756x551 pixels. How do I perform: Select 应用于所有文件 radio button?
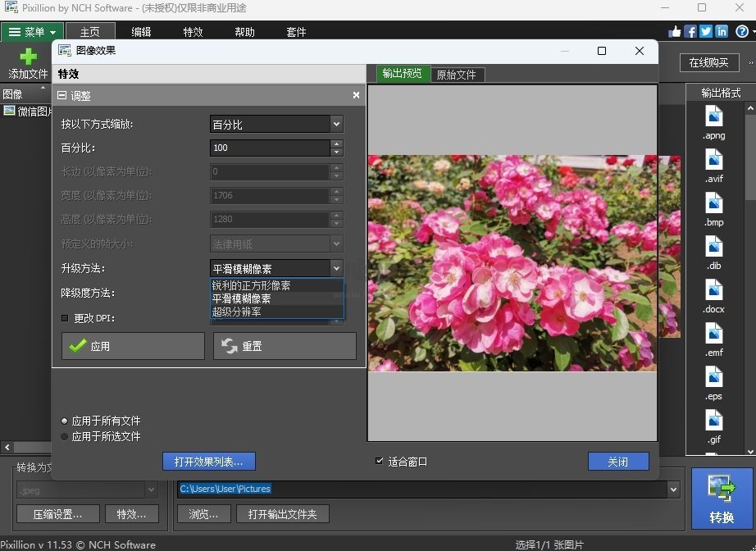(x=65, y=421)
